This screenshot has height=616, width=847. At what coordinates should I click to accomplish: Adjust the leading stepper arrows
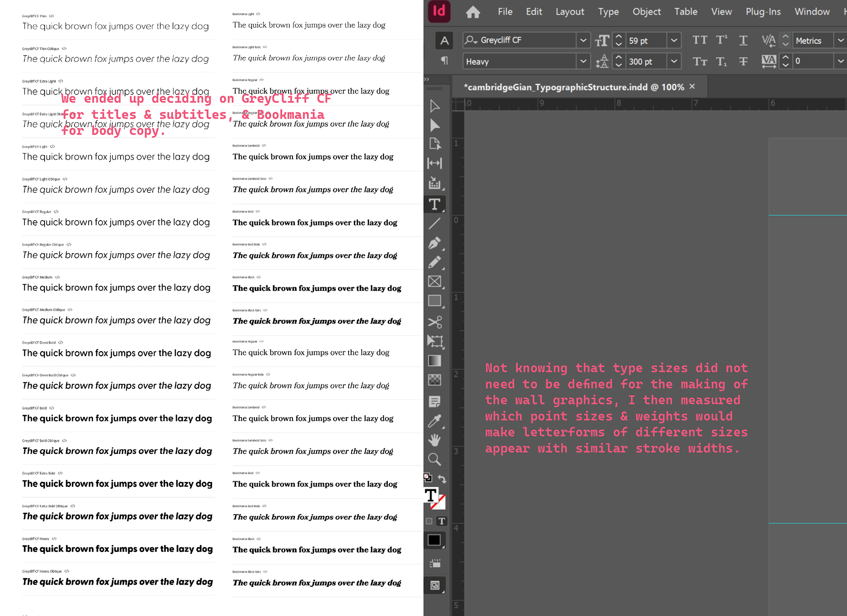618,61
